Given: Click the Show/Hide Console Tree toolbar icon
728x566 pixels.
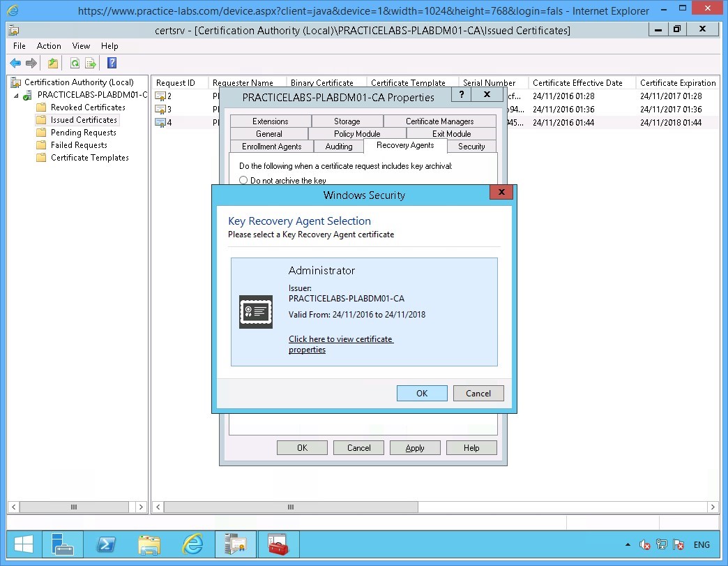Looking at the screenshot, I should 54,63.
